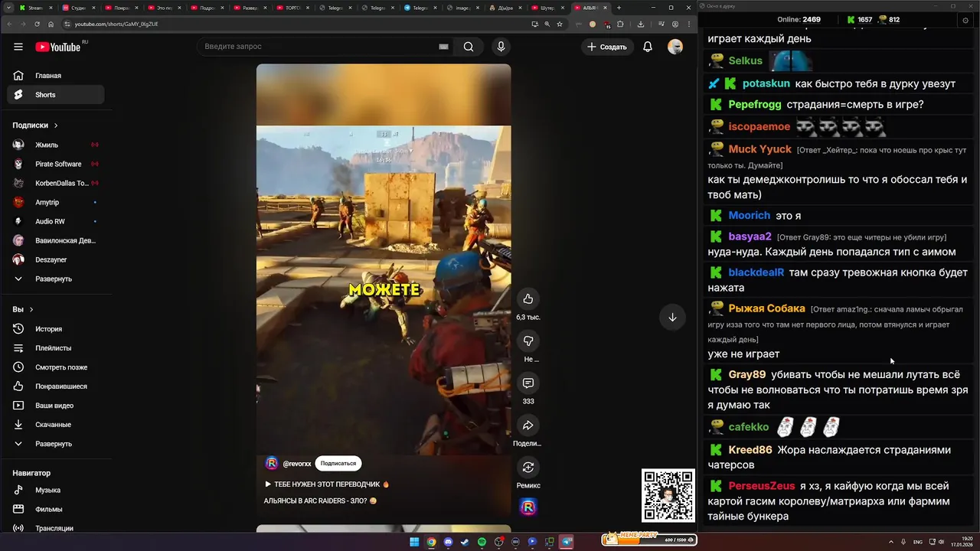980x551 pixels.
Task: Select Главная in the sidebar
Action: coord(55,76)
